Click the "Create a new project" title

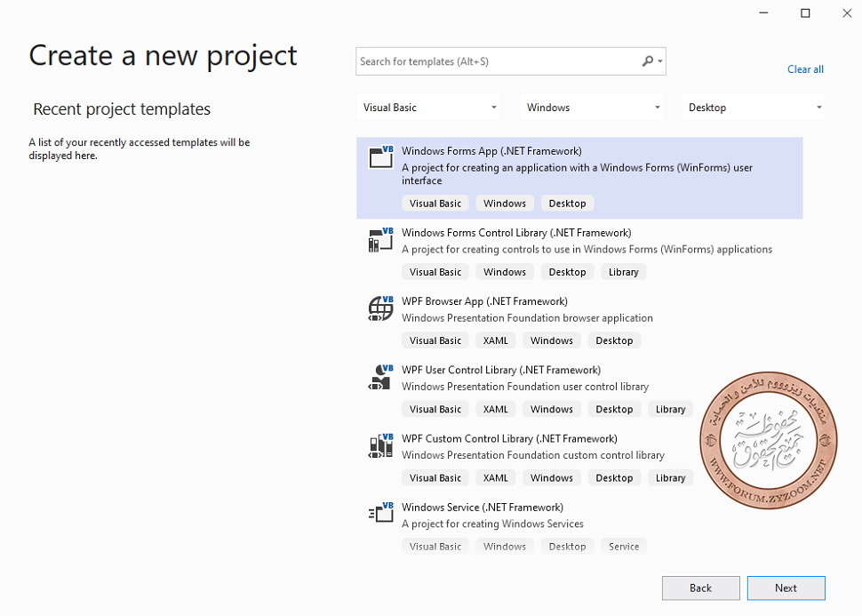click(x=163, y=57)
